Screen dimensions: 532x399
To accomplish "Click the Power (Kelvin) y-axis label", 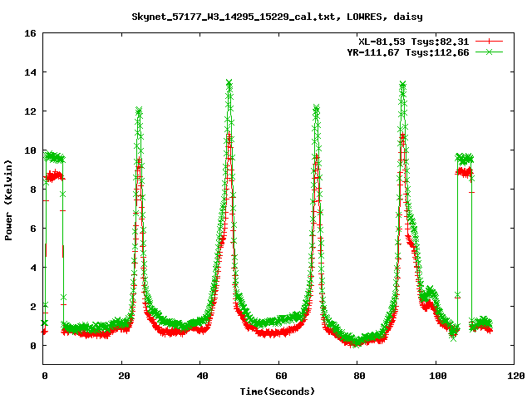I will (x=9, y=199).
